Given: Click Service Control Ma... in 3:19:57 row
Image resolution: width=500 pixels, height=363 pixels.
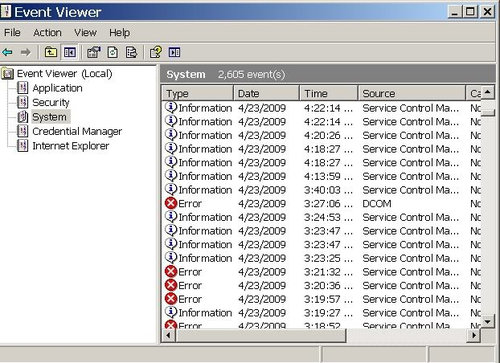Looking at the screenshot, I should (411, 299).
